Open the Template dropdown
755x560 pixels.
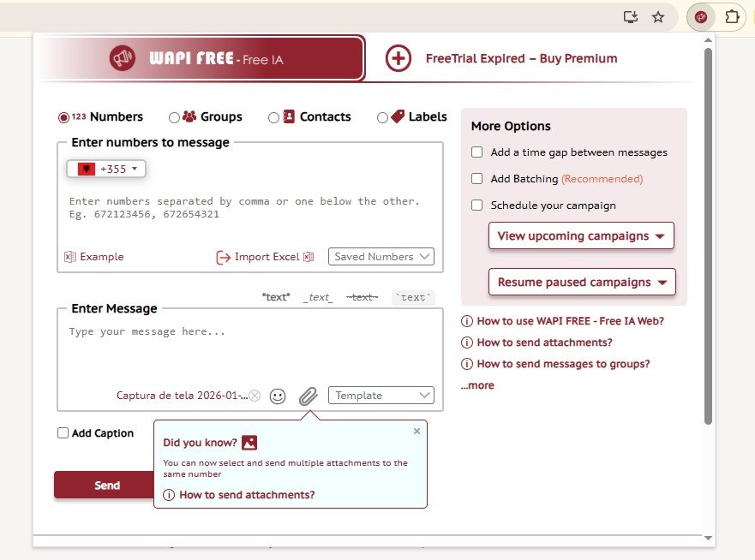coord(380,396)
